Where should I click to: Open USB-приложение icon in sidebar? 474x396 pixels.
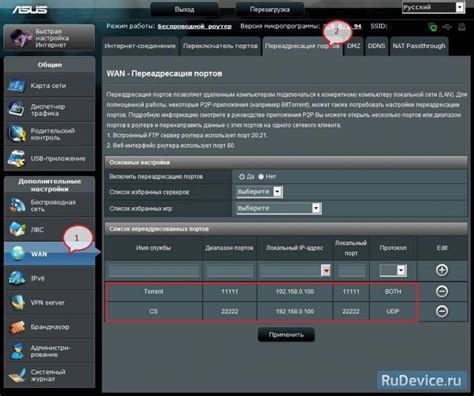point(16,158)
